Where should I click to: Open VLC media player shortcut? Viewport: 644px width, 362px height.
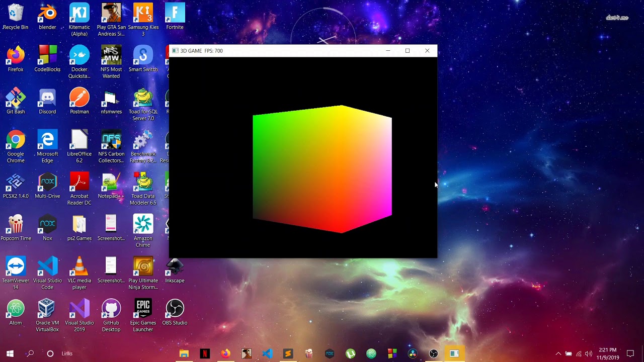click(x=79, y=274)
